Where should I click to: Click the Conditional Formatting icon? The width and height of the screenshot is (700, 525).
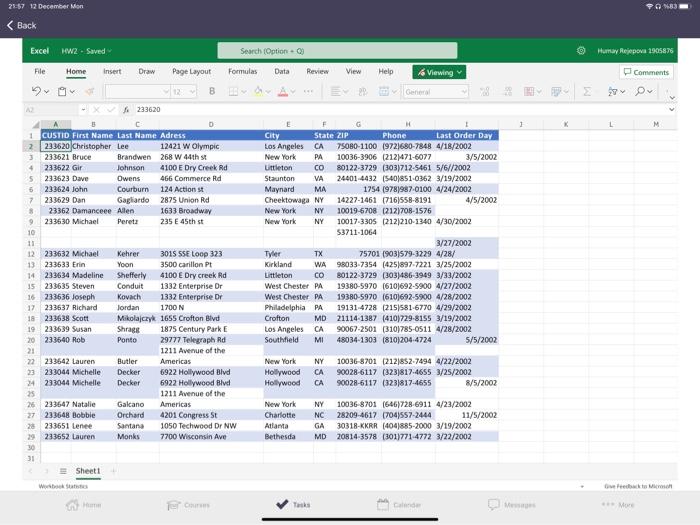[529, 92]
